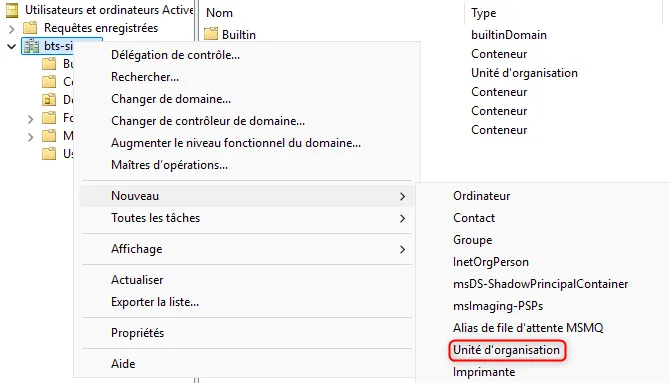Create a new Groupe object

[x=472, y=240]
